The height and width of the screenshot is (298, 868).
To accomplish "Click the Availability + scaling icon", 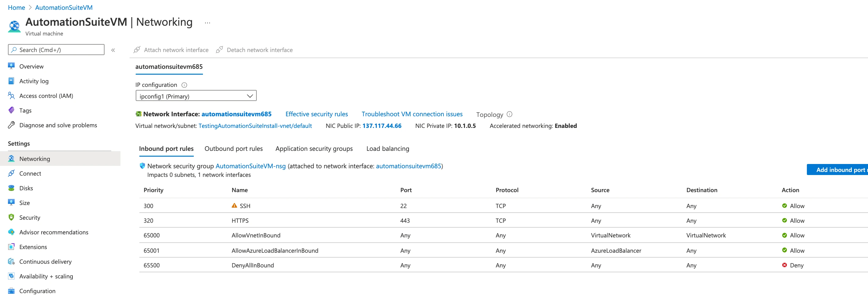I will [x=11, y=276].
